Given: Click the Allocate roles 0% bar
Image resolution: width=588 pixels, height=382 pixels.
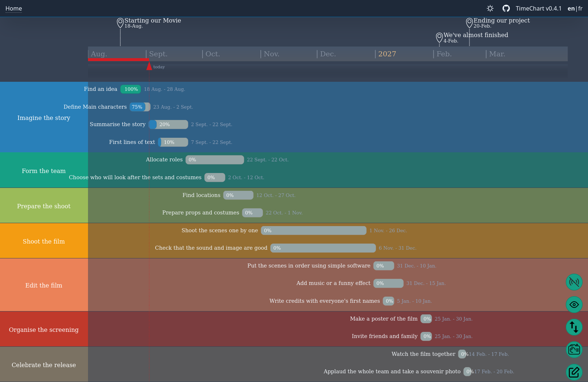Looking at the screenshot, I should coord(215,160).
